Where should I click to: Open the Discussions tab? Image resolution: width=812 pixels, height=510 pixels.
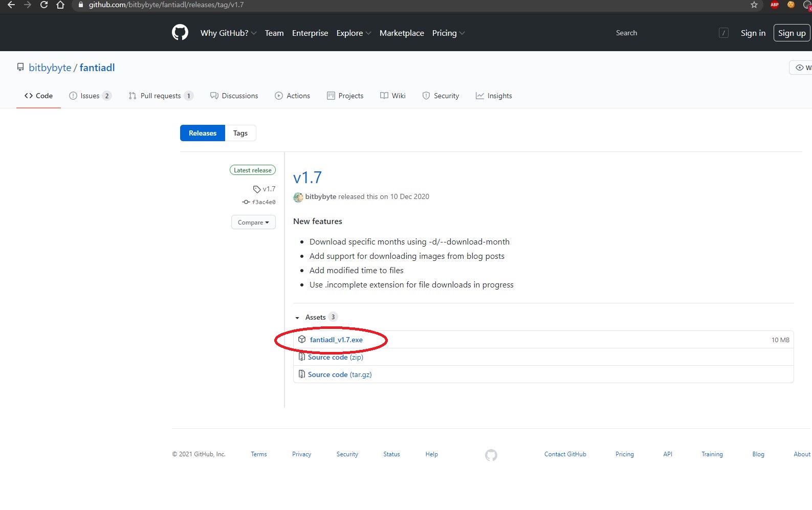pos(234,96)
